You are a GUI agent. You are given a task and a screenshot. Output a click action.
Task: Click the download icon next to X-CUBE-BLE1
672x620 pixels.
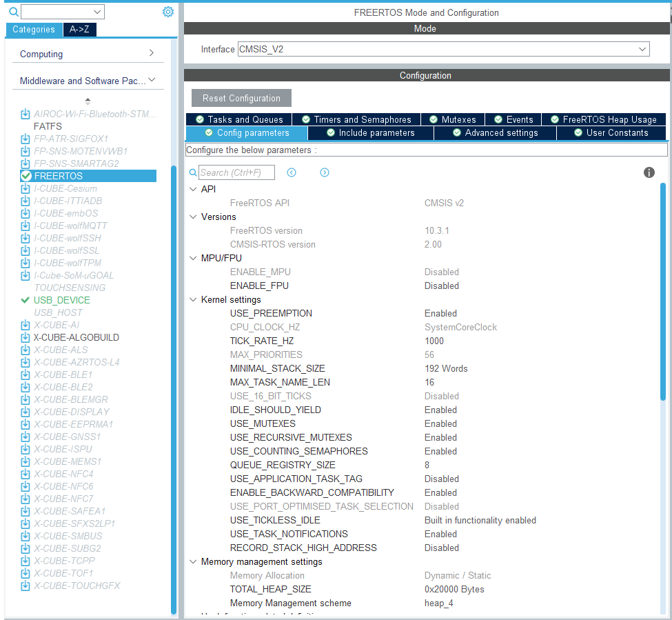point(26,374)
